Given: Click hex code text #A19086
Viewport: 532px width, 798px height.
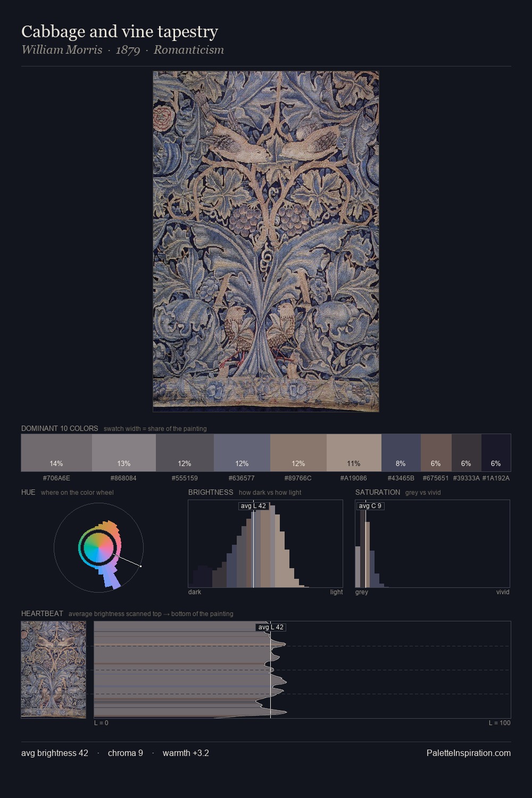Looking at the screenshot, I should click(x=354, y=478).
